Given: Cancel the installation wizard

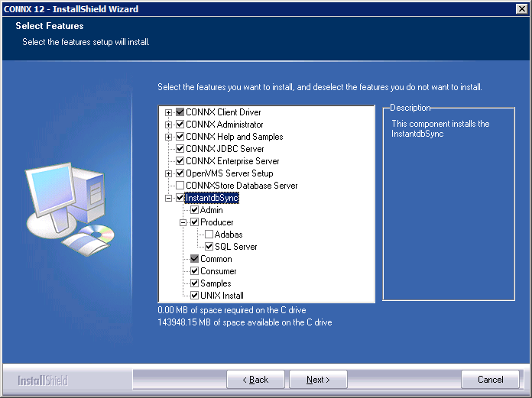Looking at the screenshot, I should click(x=490, y=380).
